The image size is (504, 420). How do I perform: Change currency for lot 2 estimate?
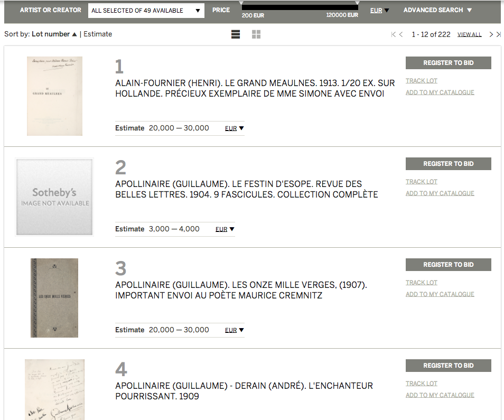[x=225, y=229]
